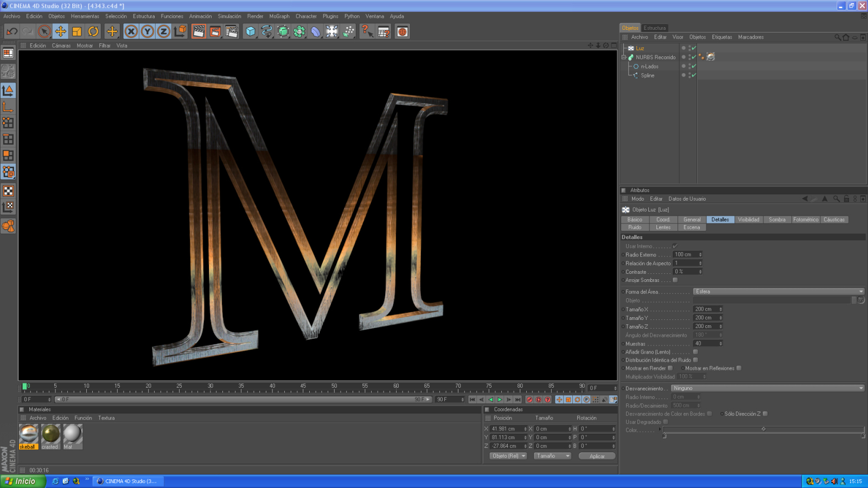Select the Scale tool in top toolbar

coord(77,31)
